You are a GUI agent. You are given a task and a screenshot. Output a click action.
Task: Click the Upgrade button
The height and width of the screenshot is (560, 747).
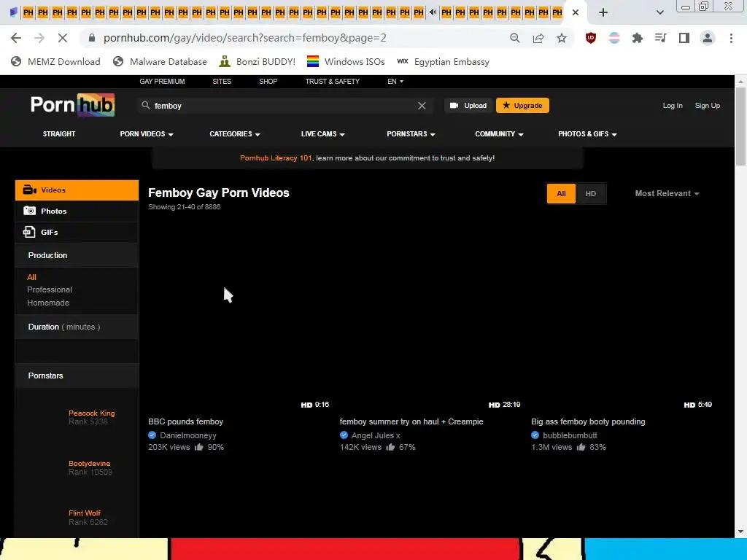(522, 105)
